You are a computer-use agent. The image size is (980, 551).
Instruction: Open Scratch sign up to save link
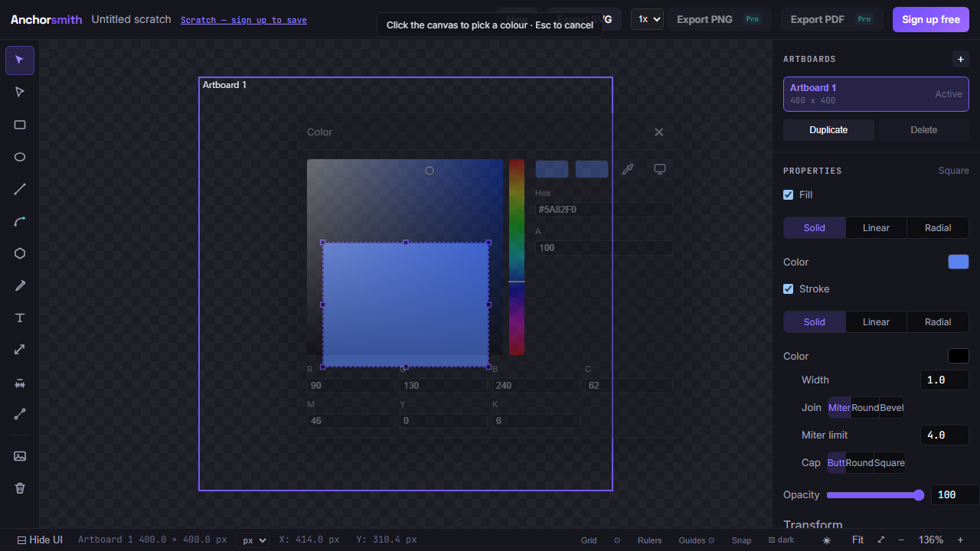pos(243,20)
